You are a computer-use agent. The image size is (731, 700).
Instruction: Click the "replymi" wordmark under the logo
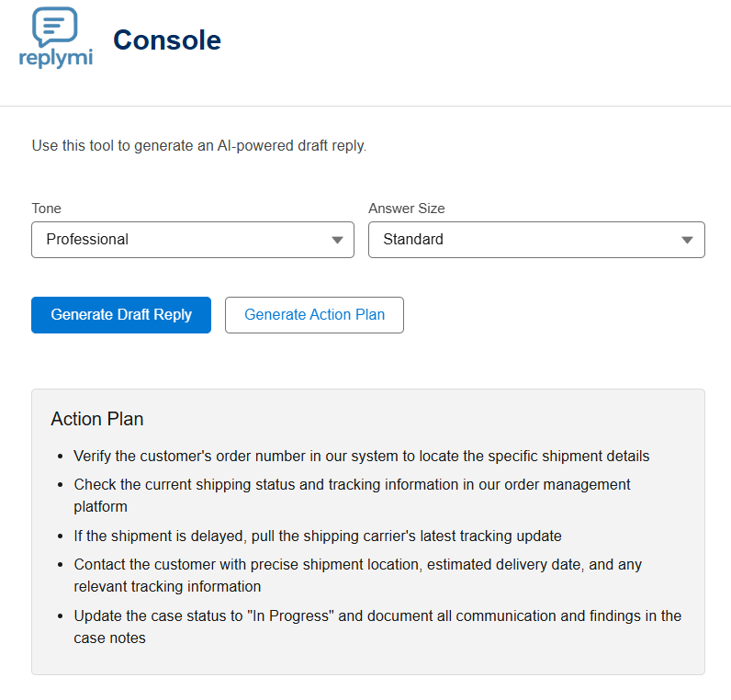pos(55,58)
